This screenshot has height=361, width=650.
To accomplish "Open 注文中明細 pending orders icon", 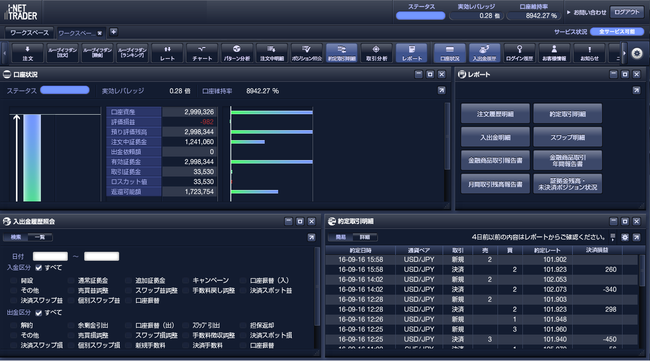I will (272, 53).
